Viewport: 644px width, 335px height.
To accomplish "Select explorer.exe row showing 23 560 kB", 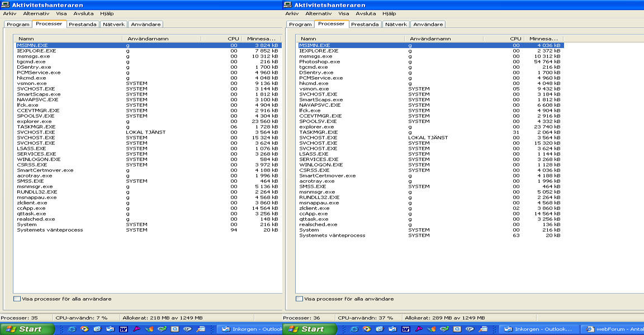I will coord(148,121).
